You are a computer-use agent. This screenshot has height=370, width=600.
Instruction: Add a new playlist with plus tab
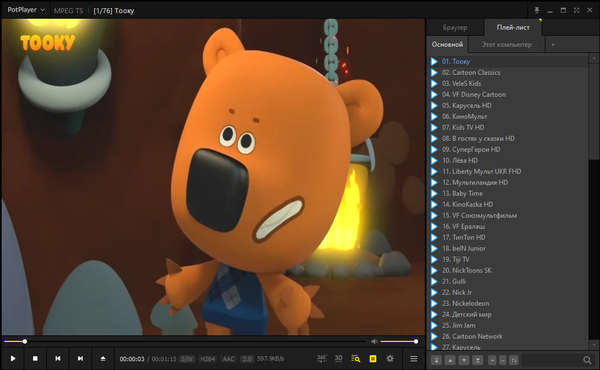[553, 45]
